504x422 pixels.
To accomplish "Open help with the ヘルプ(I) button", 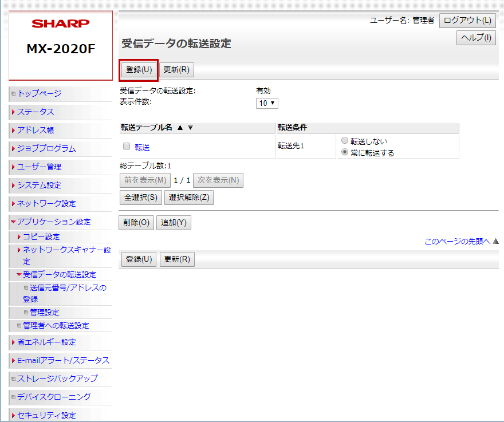I will (x=475, y=38).
